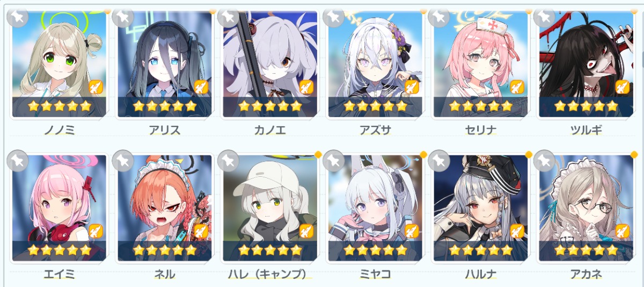This screenshot has width=644, height=287.
Task: Click the orange diamond marker above ハレ（キャンプ）
Action: coord(318,155)
